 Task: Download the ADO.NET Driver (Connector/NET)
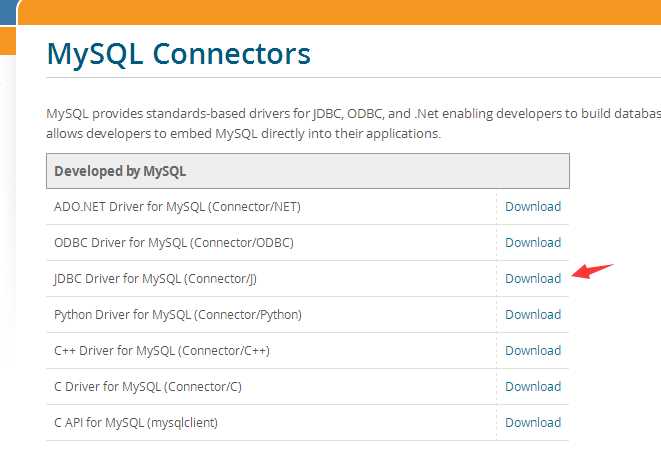tap(533, 207)
